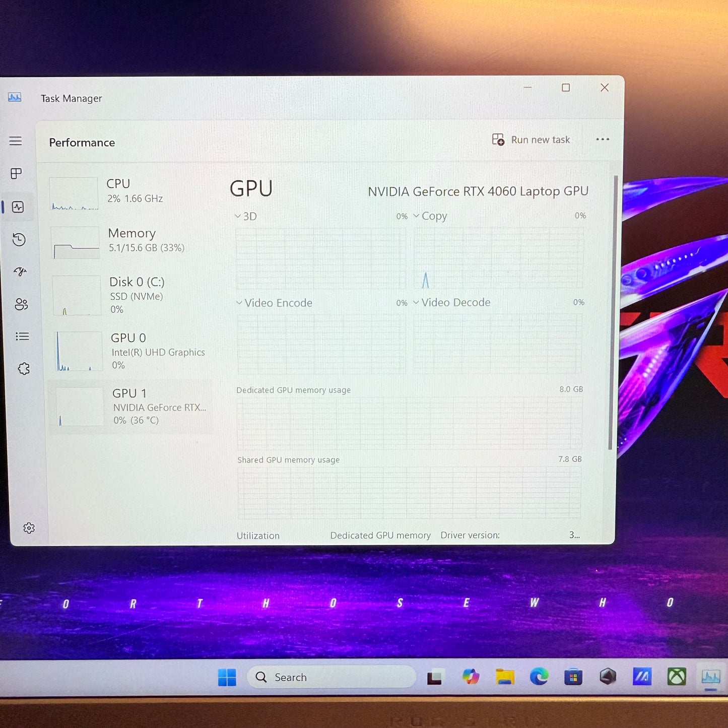Select GPU 0 Intel UHD Graphics entry

pos(131,351)
